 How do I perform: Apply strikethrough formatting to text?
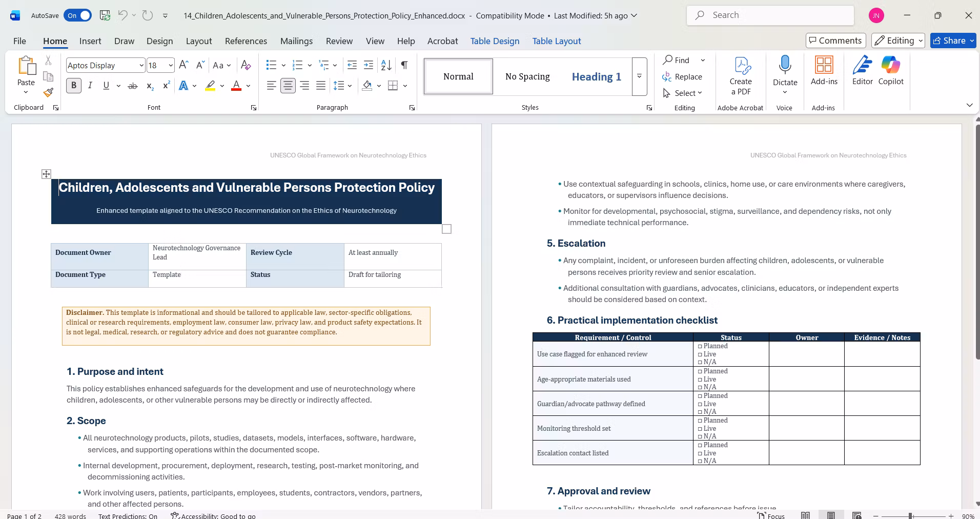coord(133,86)
